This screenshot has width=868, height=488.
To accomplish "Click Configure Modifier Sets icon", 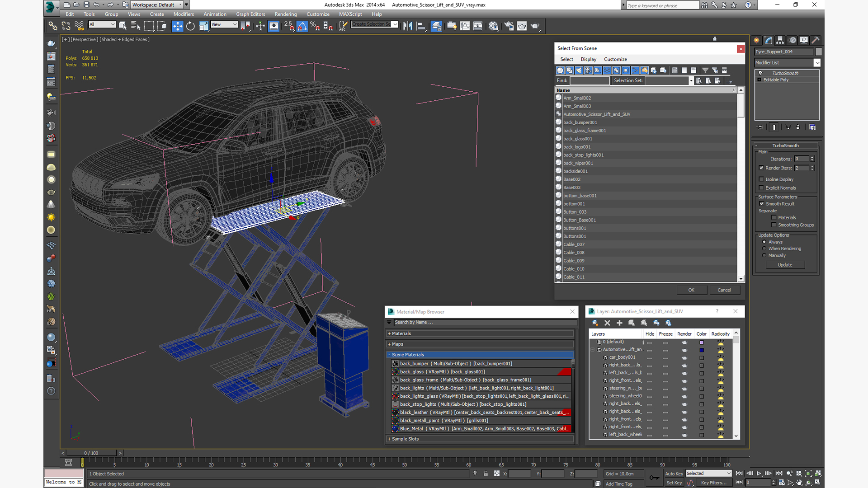I will (x=812, y=127).
